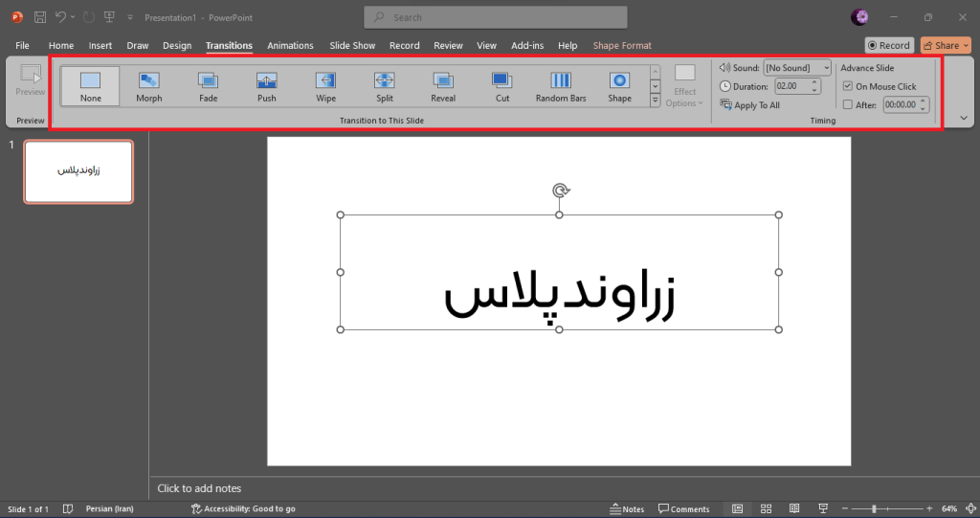Screen dimensions: 980x518
Task: Switch to Reading View icon
Action: tap(794, 508)
